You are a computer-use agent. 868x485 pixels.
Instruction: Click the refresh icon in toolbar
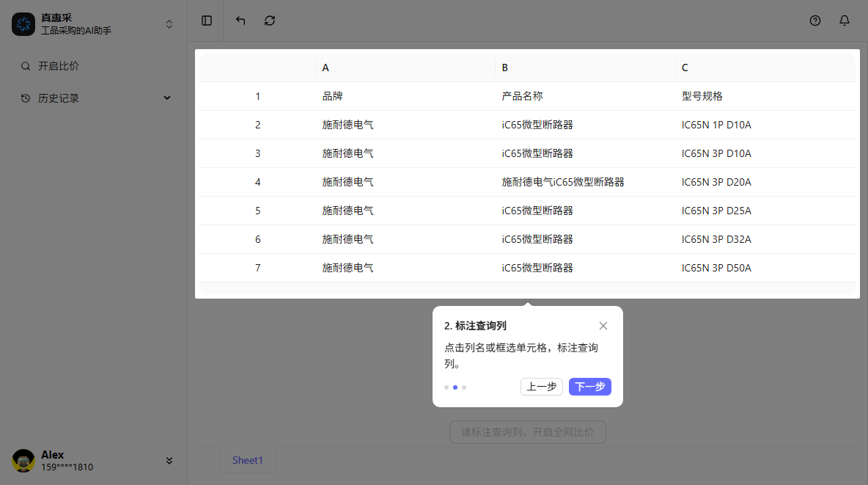[270, 21]
